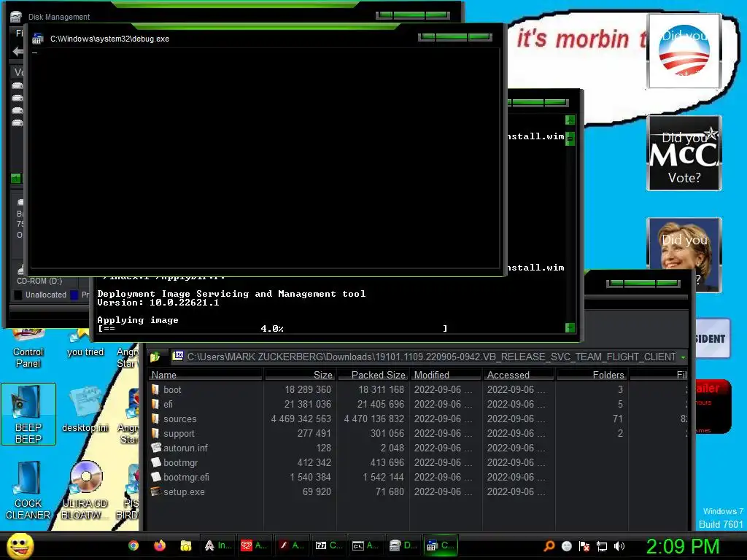Click the volume speaker tray icon
This screenshot has height=560, width=747.
619,546
